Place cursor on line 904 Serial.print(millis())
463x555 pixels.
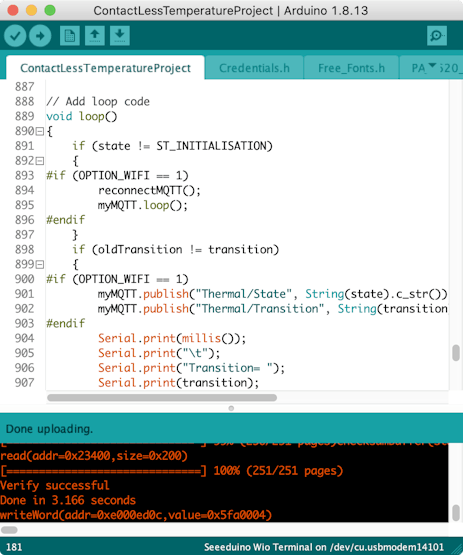(x=172, y=338)
